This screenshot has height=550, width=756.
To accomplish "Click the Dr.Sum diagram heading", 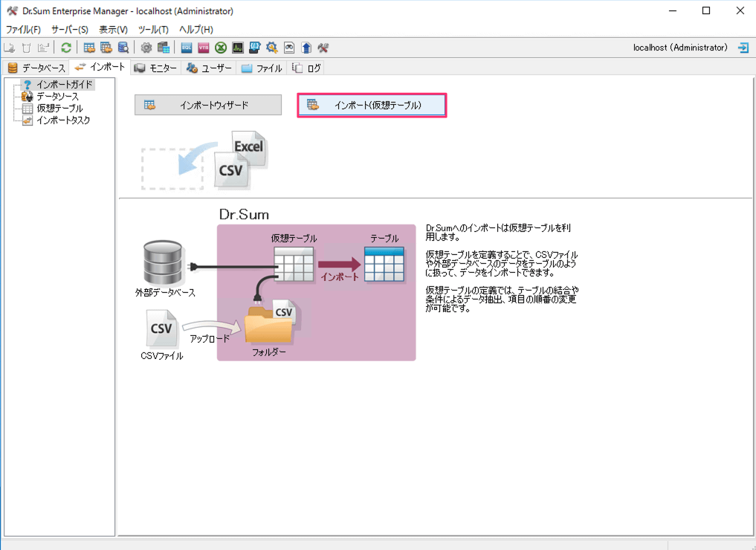I will click(x=244, y=214).
